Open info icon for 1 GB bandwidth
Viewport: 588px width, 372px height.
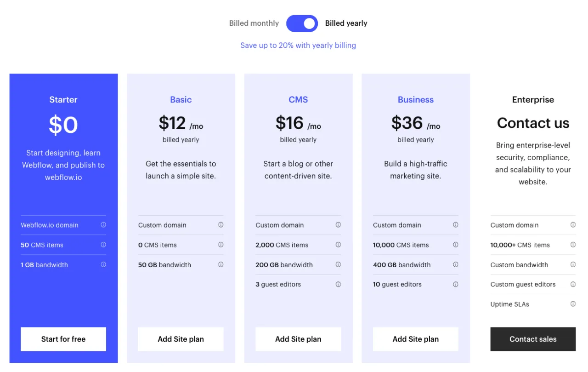point(103,264)
